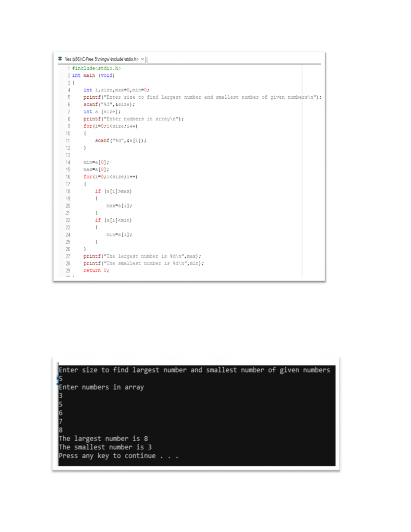Expand the include file selector chevron
The width and height of the screenshot is (411, 532).
pyautogui.click(x=142, y=59)
